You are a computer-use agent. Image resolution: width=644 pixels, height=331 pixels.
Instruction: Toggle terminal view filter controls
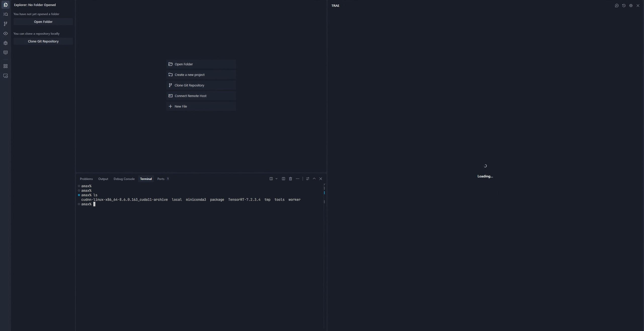(307, 179)
